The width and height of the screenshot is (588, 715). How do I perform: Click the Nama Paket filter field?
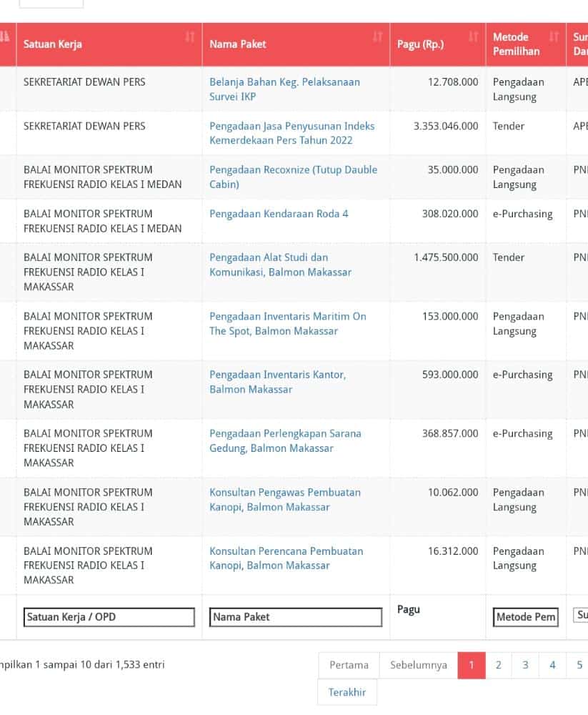point(296,617)
